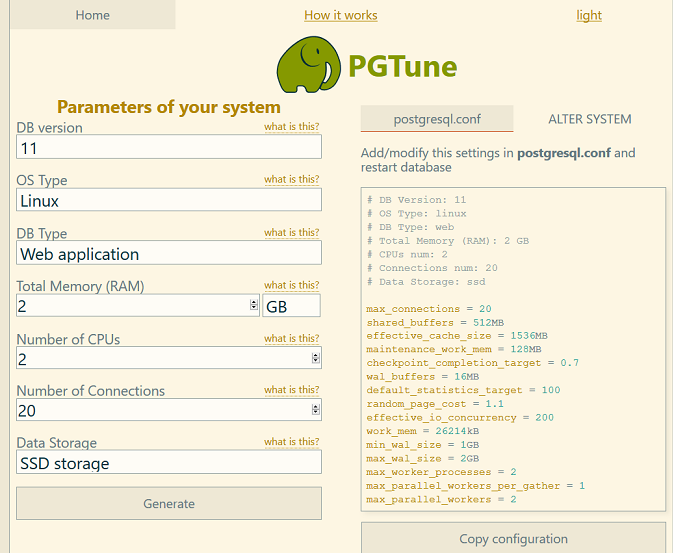Change the memory unit GB dropdown
Screen dimensions: 673x553
pyautogui.click(x=291, y=306)
